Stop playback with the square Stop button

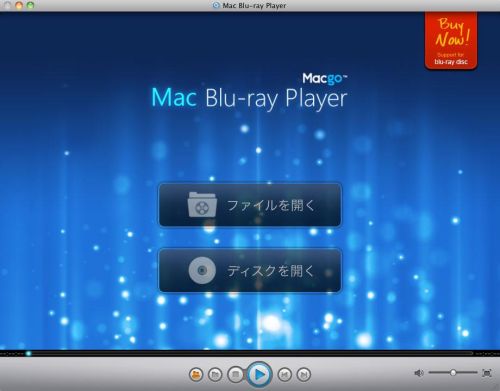pyautogui.click(x=236, y=375)
